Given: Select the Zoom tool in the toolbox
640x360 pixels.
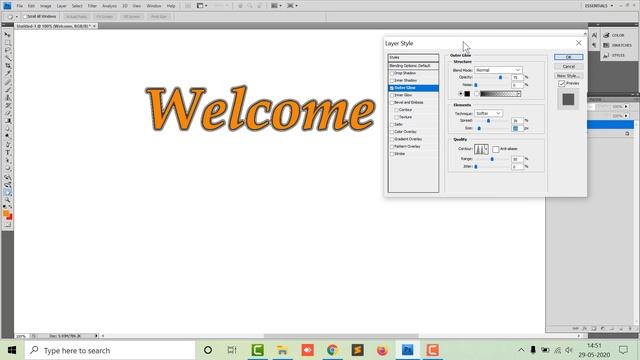Looking at the screenshot, I should (x=7, y=200).
